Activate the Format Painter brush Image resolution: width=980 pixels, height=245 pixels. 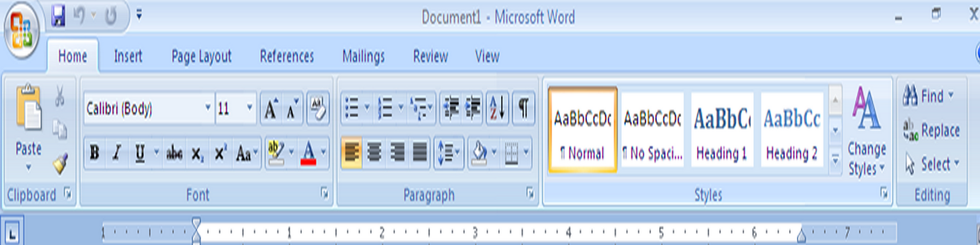59,164
